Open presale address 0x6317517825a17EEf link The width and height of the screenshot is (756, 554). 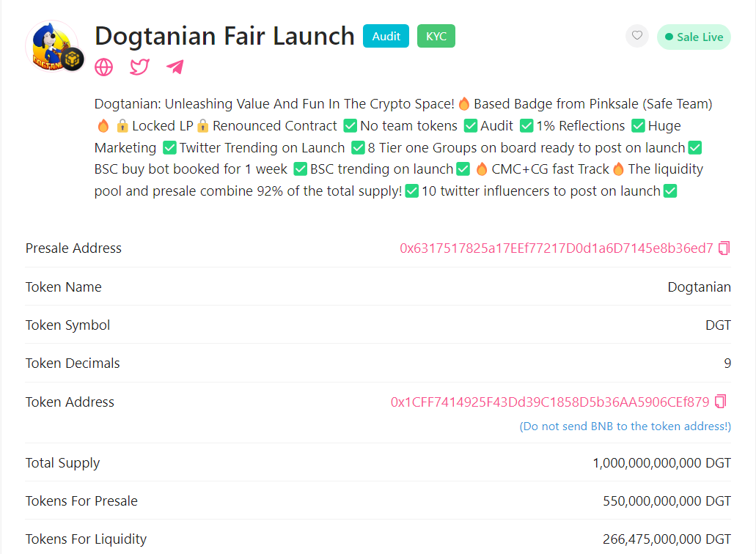pyautogui.click(x=556, y=248)
